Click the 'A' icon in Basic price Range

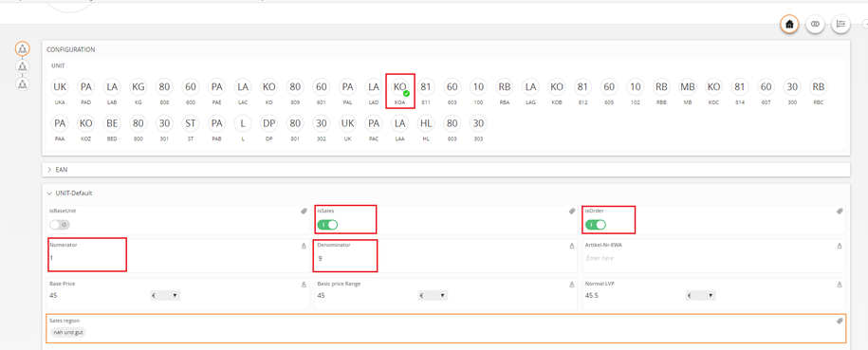coord(572,285)
